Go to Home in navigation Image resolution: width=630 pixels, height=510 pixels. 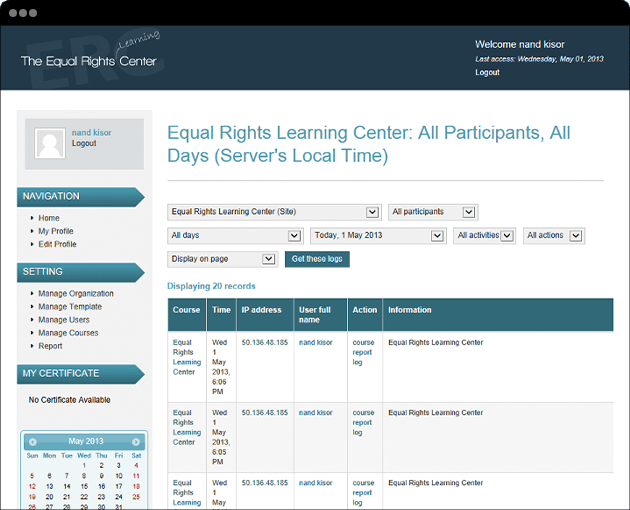click(x=49, y=218)
